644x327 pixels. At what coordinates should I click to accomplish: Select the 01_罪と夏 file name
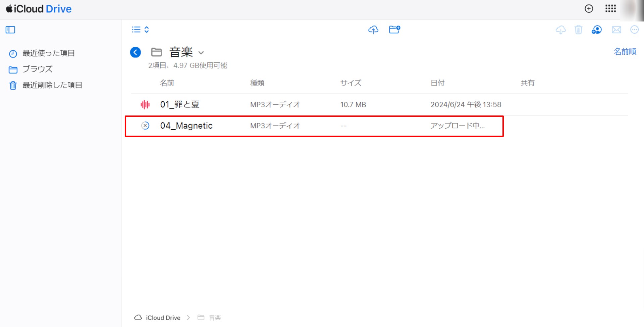pos(180,104)
